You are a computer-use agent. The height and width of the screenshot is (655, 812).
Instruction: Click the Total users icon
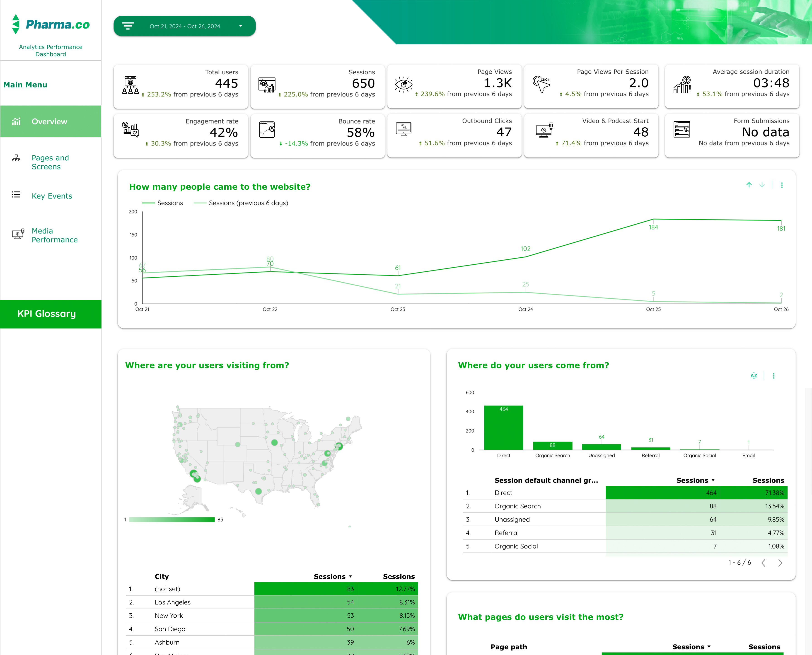[130, 85]
